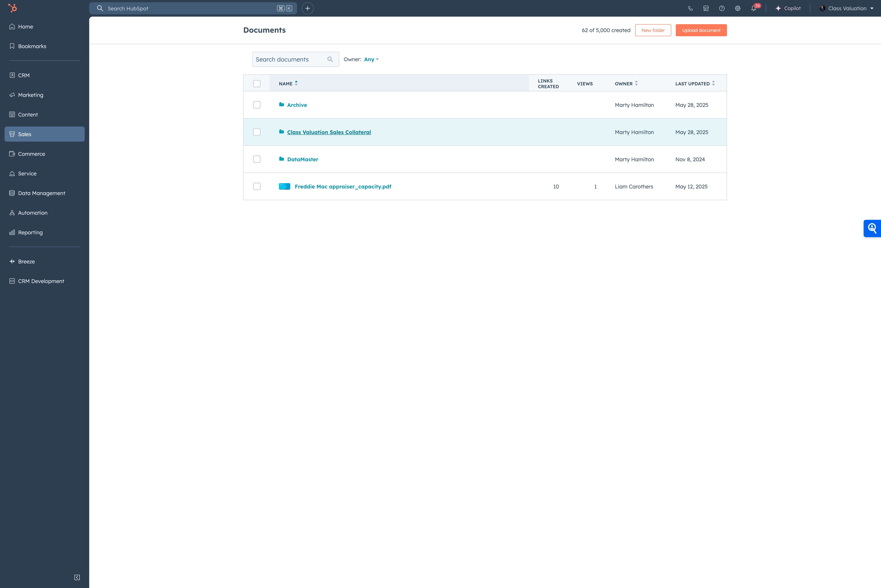Open the floating search assistant widget
881x588 pixels.
click(x=872, y=228)
